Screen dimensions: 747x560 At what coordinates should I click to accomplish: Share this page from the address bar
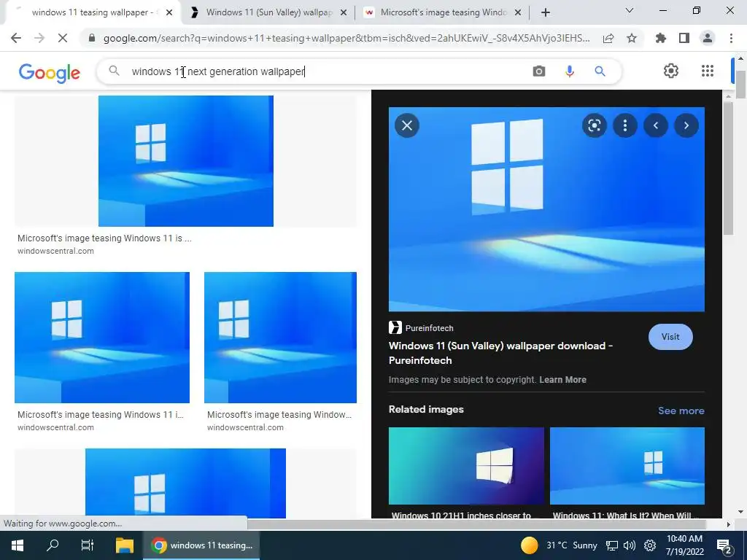(x=608, y=38)
